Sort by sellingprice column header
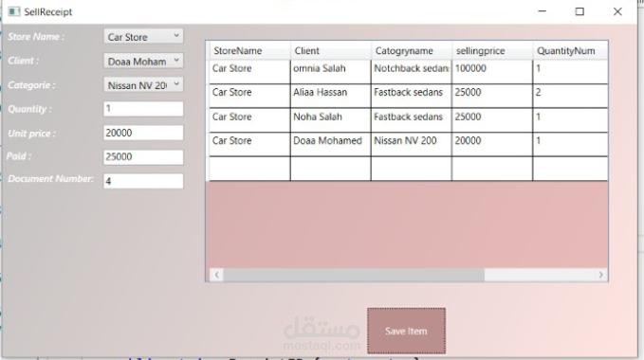Image resolution: width=644 pixels, height=360 pixels. click(x=492, y=51)
